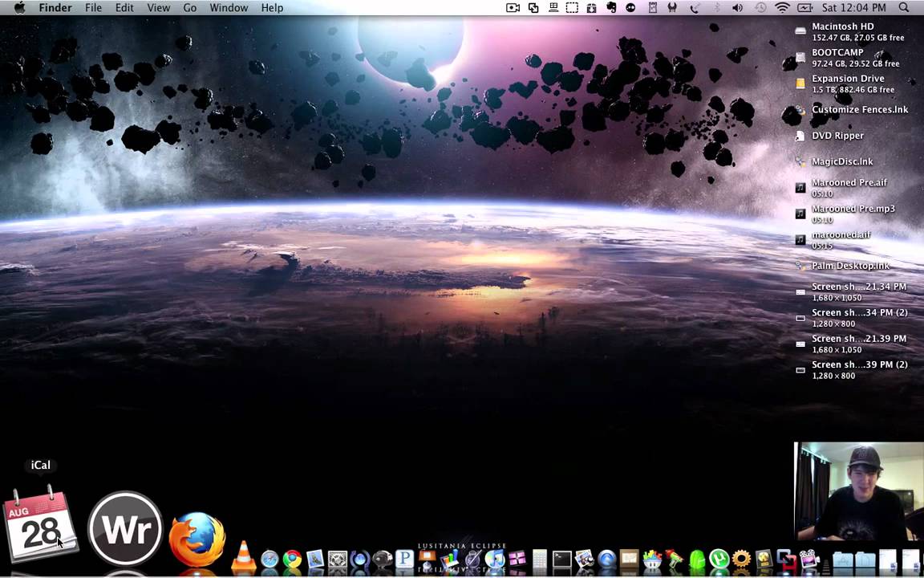
Task: Open the volume speaker menu bar icon
Action: tap(737, 8)
